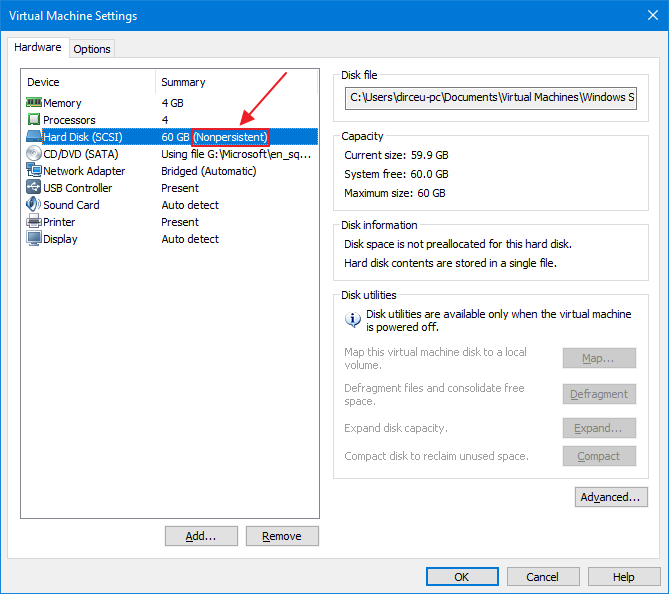Click the Sound Card speaker icon
The height and width of the screenshot is (594, 669).
pyautogui.click(x=34, y=204)
